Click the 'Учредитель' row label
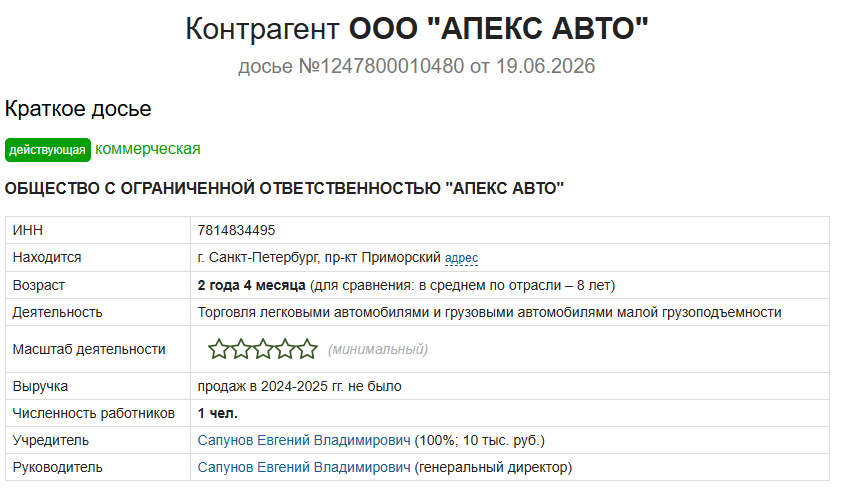842x492 pixels. (x=51, y=440)
